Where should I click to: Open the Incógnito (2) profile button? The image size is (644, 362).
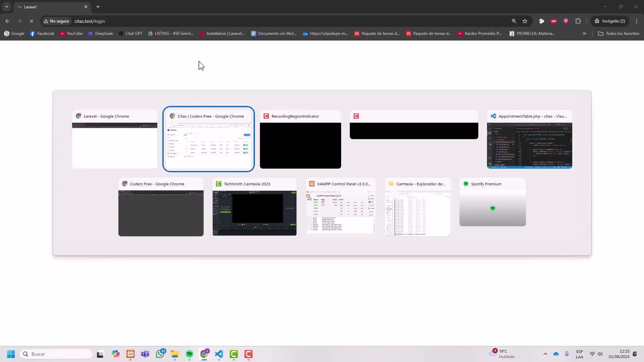click(x=610, y=21)
